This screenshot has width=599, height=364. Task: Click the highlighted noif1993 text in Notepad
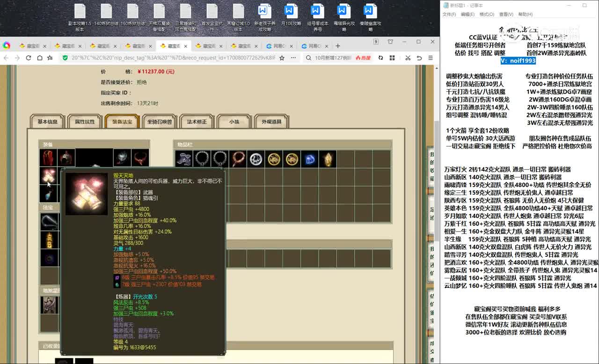click(518, 61)
